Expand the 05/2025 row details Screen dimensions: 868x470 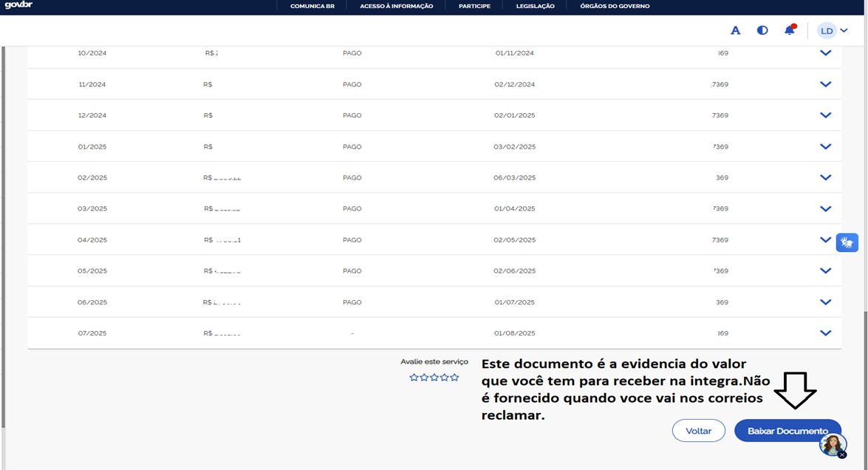(825, 270)
